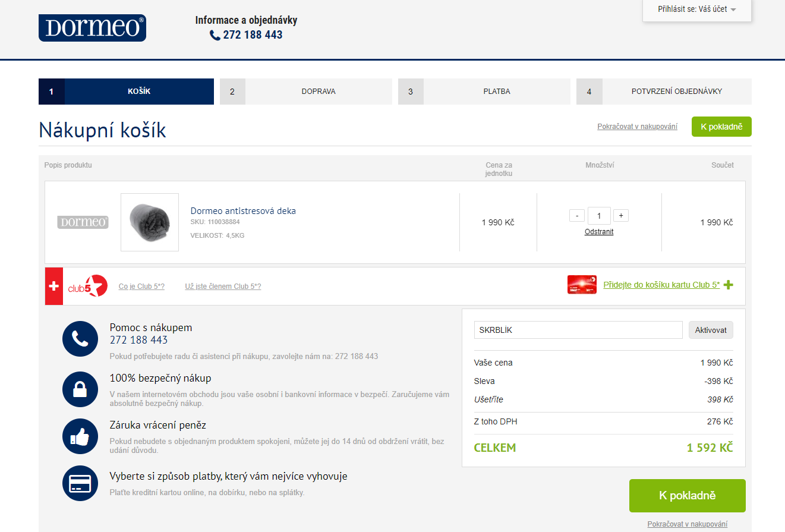This screenshot has height=532, width=785.
Task: Open the antistress blanket product thumbnail
Action: click(x=150, y=222)
